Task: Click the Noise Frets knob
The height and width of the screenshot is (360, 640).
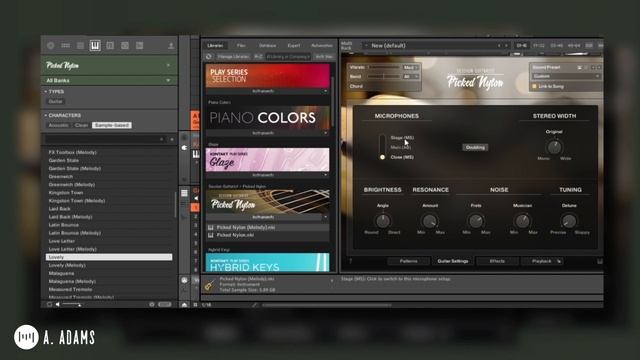Action: [x=476, y=221]
